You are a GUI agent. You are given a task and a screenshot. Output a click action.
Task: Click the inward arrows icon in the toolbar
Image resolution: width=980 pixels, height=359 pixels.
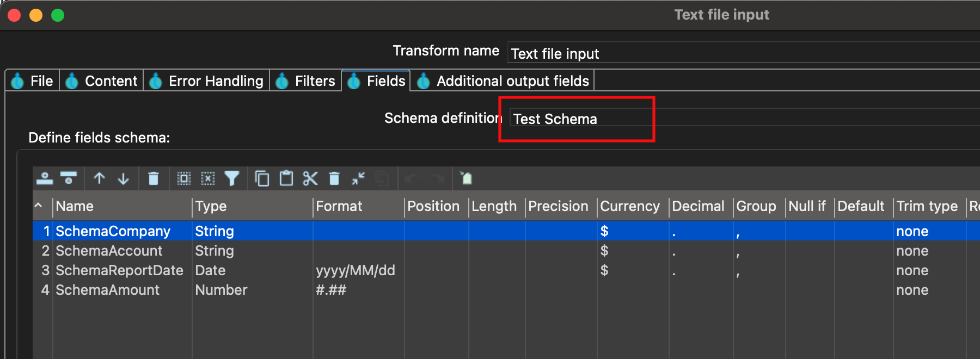tap(358, 178)
